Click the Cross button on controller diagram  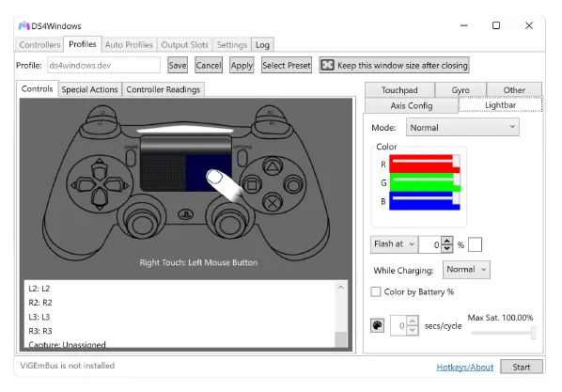point(273,204)
